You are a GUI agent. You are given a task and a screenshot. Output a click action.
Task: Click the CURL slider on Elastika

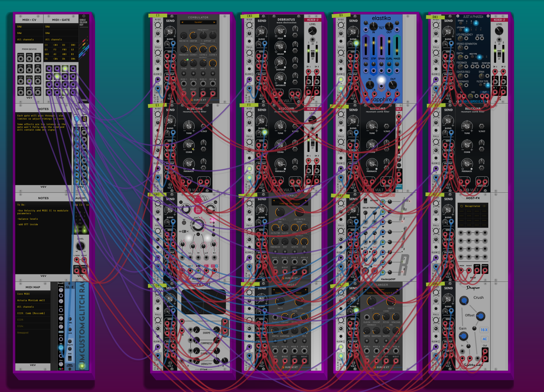click(x=389, y=46)
